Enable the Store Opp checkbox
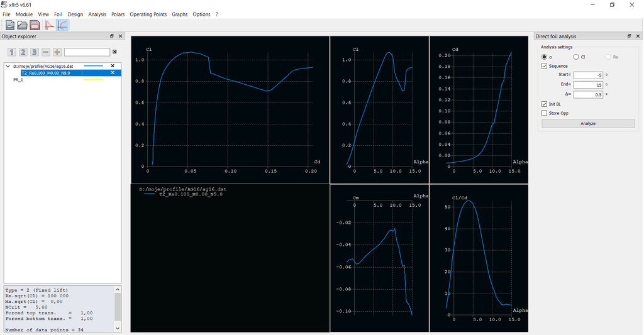 pyautogui.click(x=545, y=113)
